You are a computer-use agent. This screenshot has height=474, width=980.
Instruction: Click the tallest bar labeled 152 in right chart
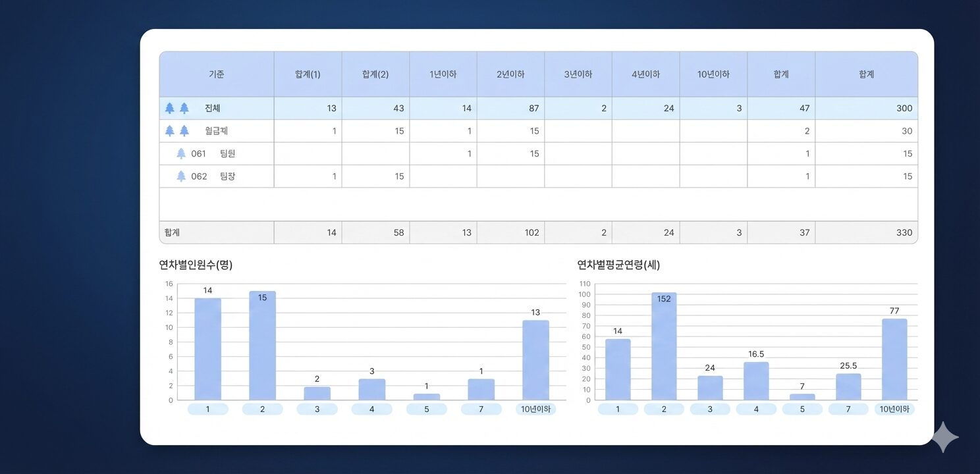[x=663, y=346]
